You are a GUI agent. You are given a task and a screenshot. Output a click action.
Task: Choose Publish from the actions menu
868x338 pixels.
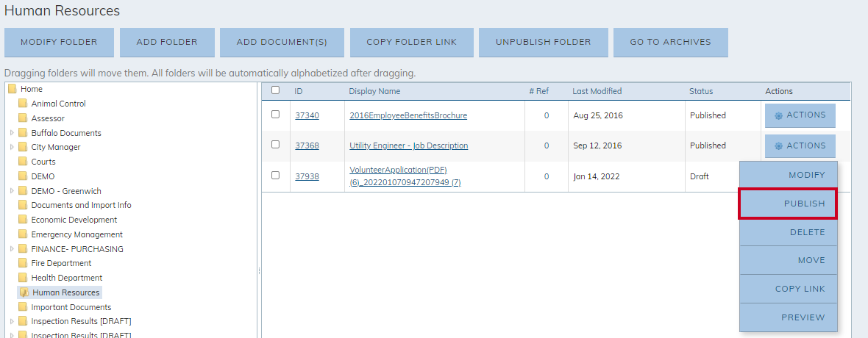coord(789,204)
